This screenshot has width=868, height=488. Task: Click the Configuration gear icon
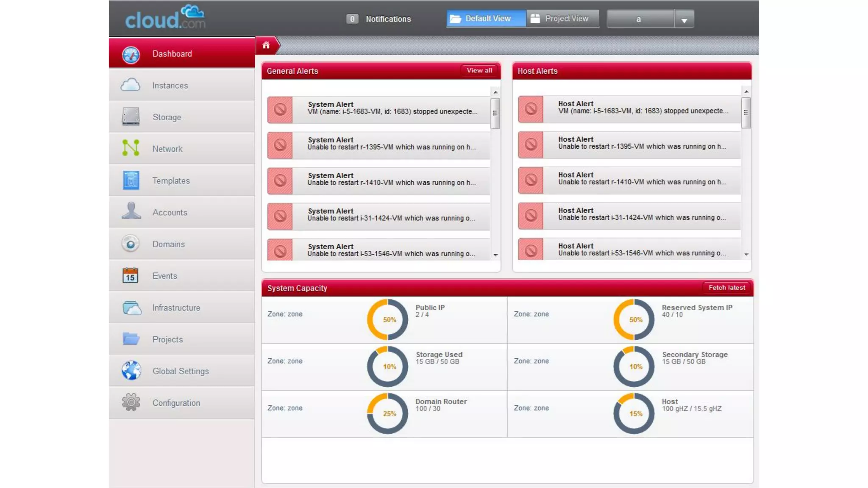coord(131,402)
